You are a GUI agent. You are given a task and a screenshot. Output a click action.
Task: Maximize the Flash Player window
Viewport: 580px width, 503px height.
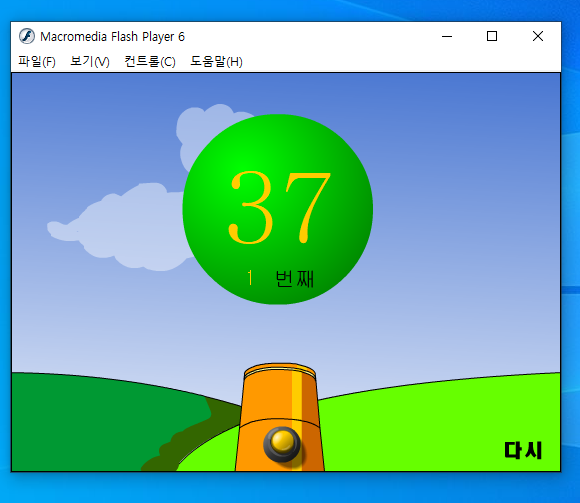tap(492, 36)
